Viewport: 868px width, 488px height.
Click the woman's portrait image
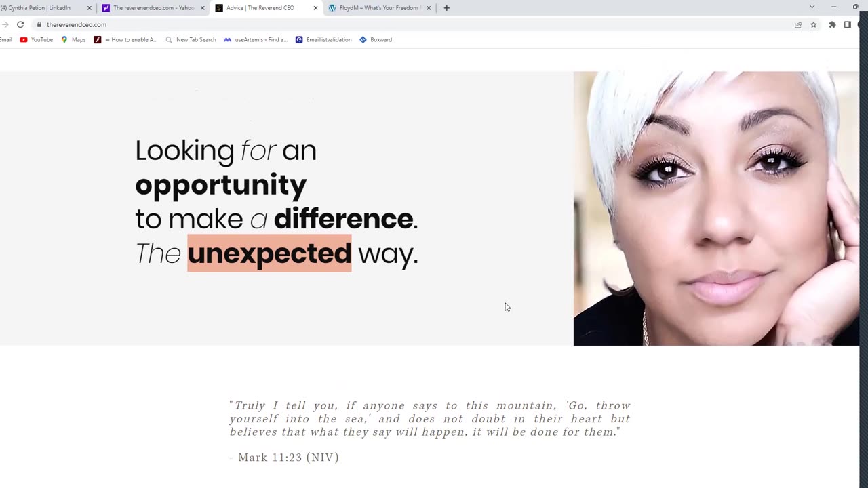tap(716, 209)
